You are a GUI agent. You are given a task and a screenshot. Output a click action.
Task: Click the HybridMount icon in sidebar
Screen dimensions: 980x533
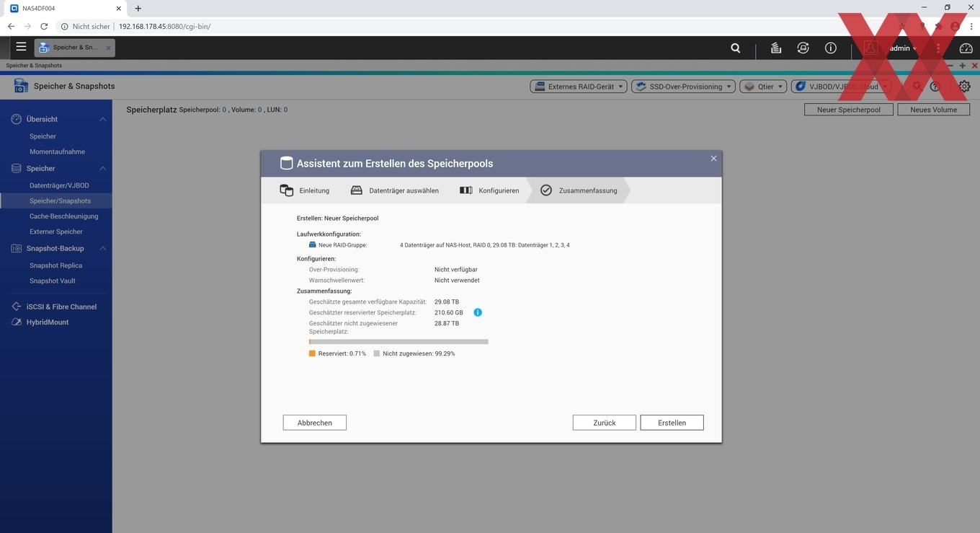[16, 322]
